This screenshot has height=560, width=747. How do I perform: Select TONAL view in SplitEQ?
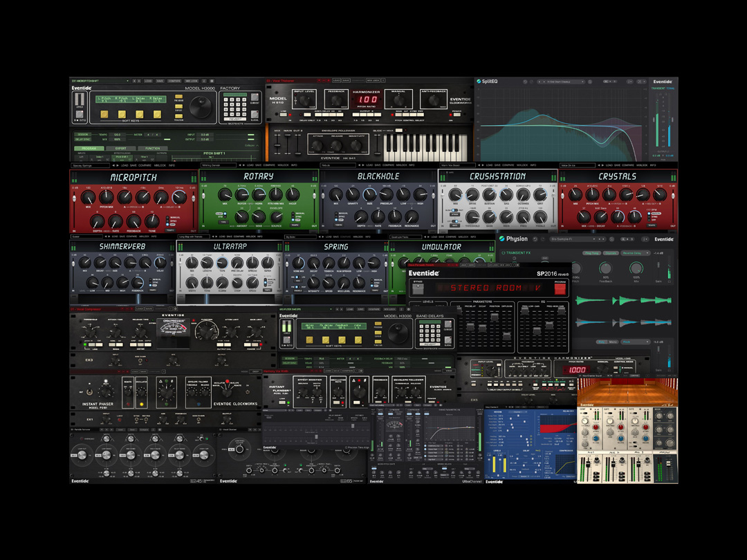click(x=670, y=88)
